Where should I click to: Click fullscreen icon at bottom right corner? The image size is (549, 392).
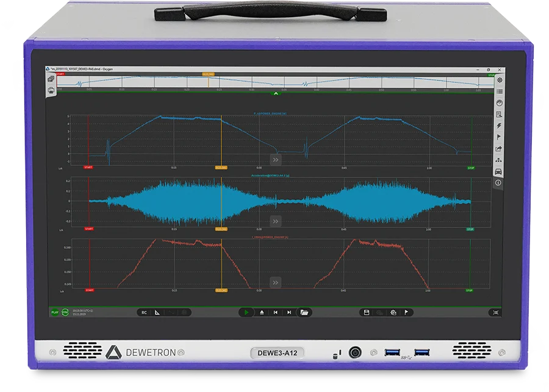tap(495, 313)
